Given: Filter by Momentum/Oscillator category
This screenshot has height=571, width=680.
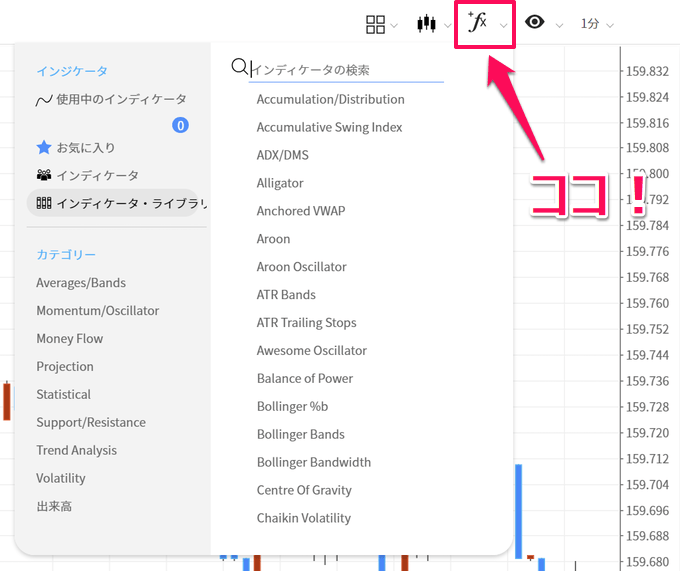Looking at the screenshot, I should click(98, 311).
